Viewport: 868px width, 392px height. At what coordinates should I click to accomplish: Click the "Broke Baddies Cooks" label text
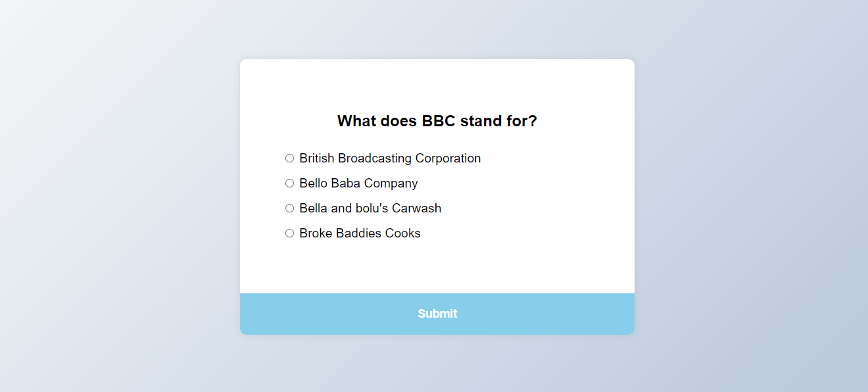360,233
